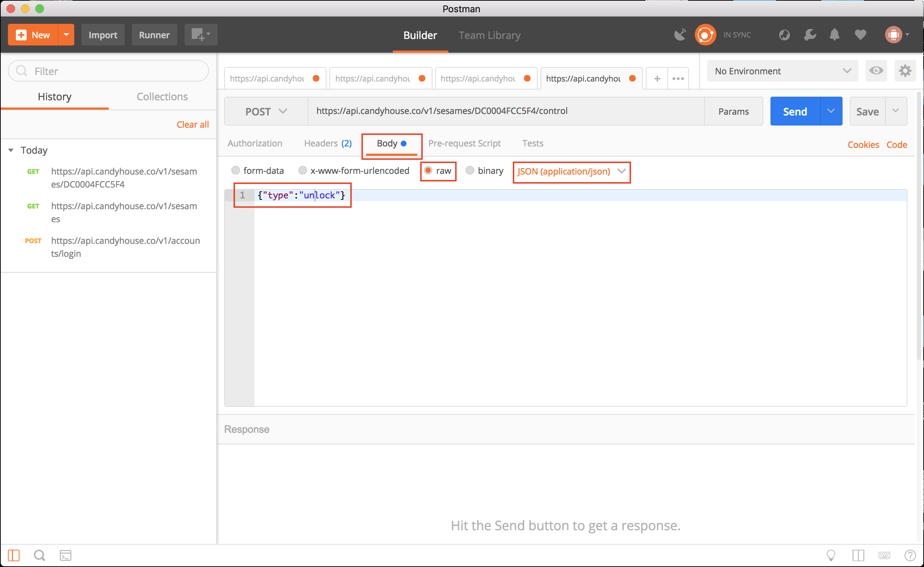Select the raw radio button

pos(428,170)
